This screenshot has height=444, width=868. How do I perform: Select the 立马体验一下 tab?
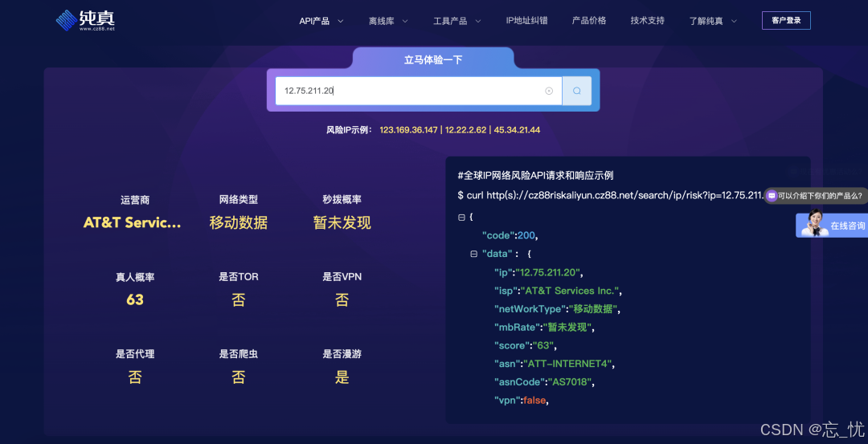(x=433, y=59)
